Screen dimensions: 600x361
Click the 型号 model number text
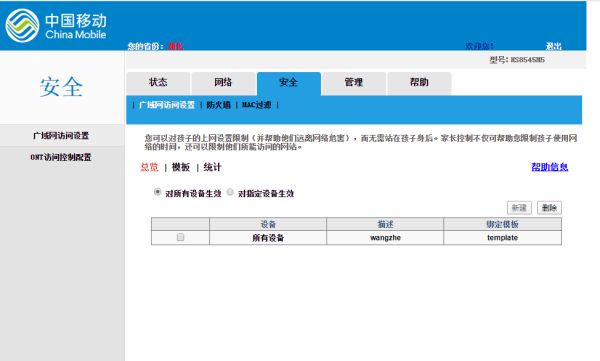(517, 60)
